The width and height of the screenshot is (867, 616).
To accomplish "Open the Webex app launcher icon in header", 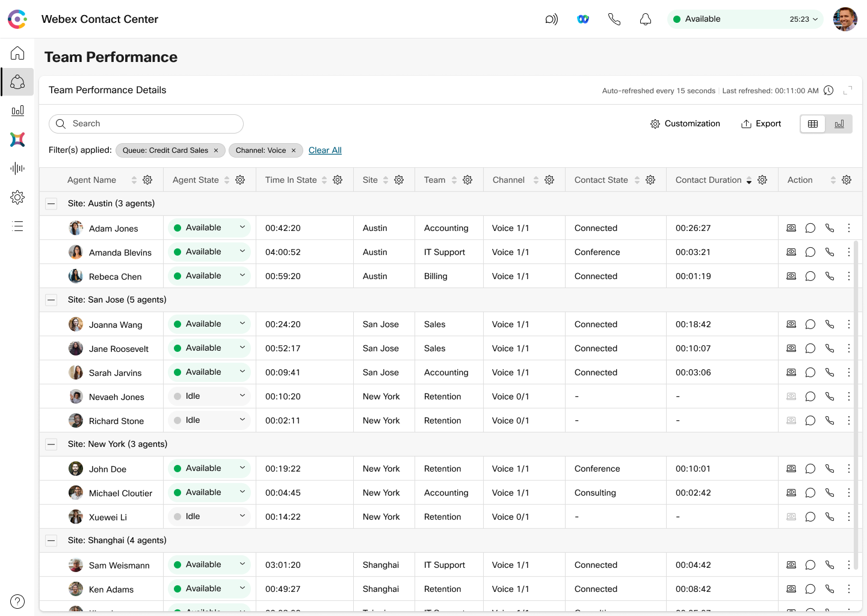I will 582,19.
